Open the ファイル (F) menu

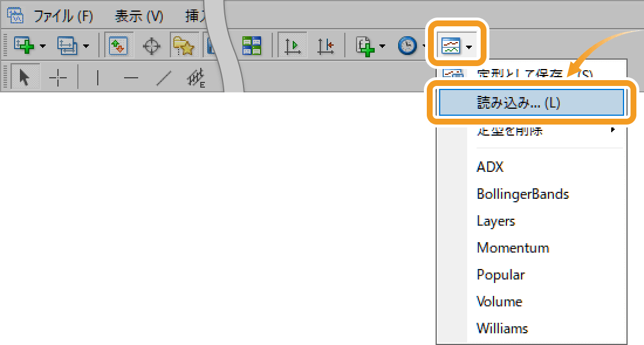[x=63, y=16]
